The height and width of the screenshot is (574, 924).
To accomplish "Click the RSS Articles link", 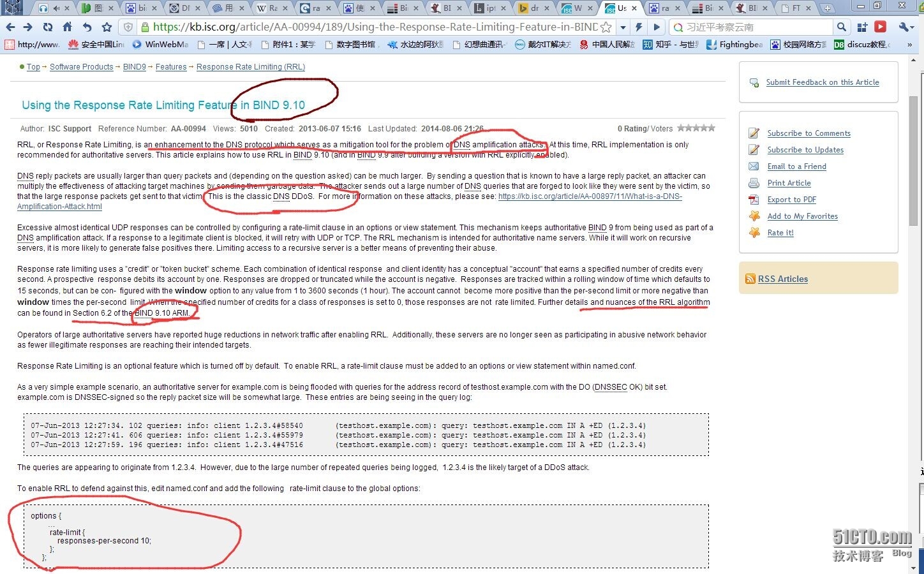I will [x=782, y=279].
